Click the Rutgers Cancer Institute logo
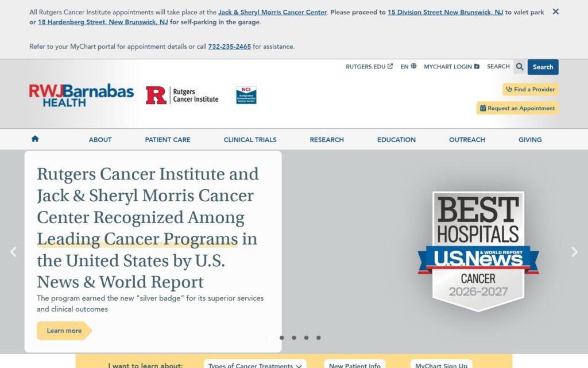 click(182, 95)
